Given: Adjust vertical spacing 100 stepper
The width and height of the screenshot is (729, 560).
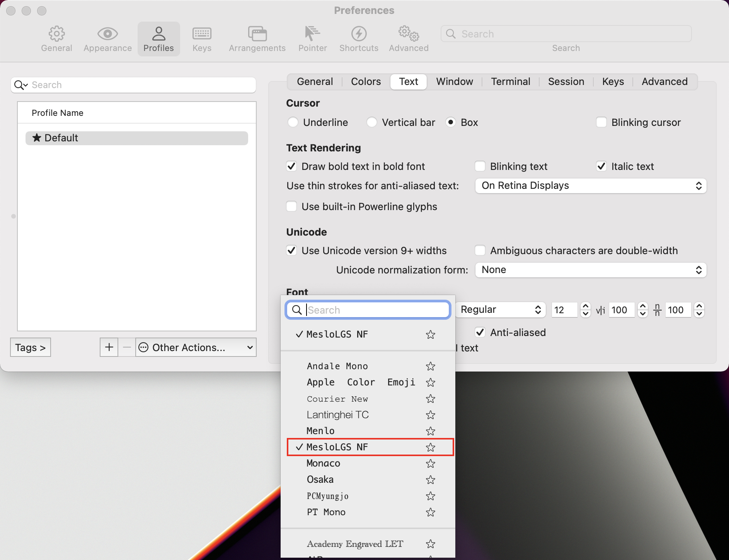Looking at the screenshot, I should (x=699, y=310).
